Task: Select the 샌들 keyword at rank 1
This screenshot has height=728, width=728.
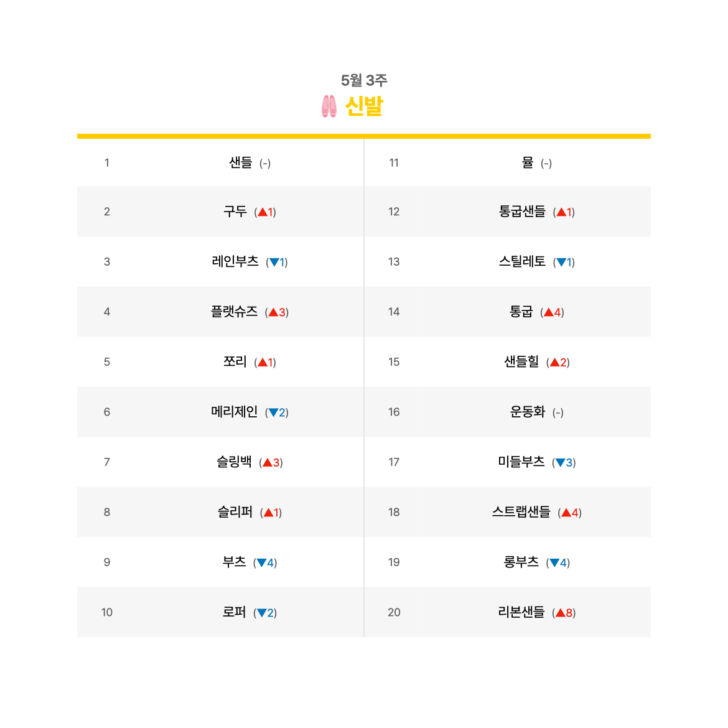Action: click(241, 162)
